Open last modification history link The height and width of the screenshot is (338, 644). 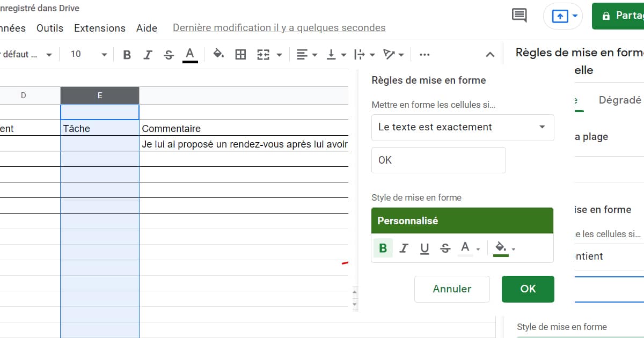coord(279,28)
